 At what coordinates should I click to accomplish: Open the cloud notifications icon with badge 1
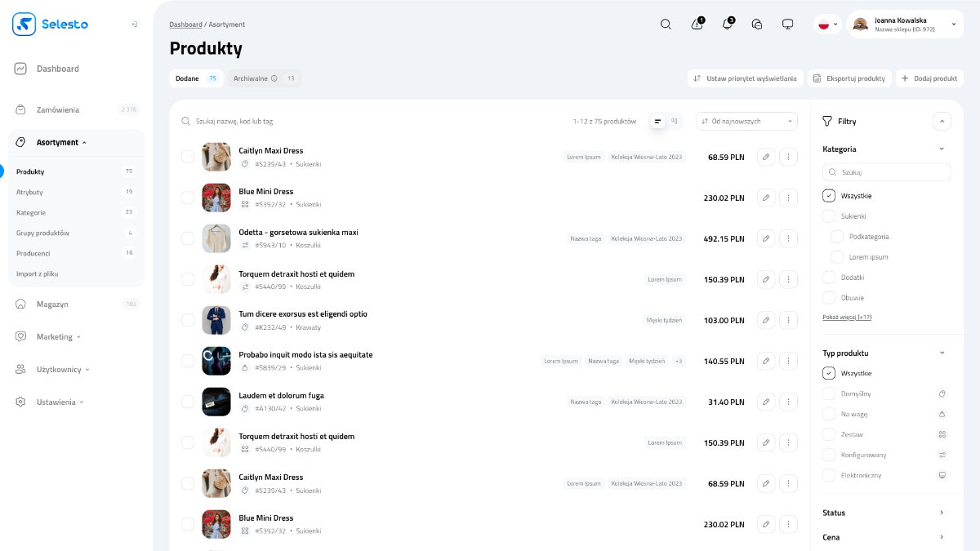click(697, 24)
